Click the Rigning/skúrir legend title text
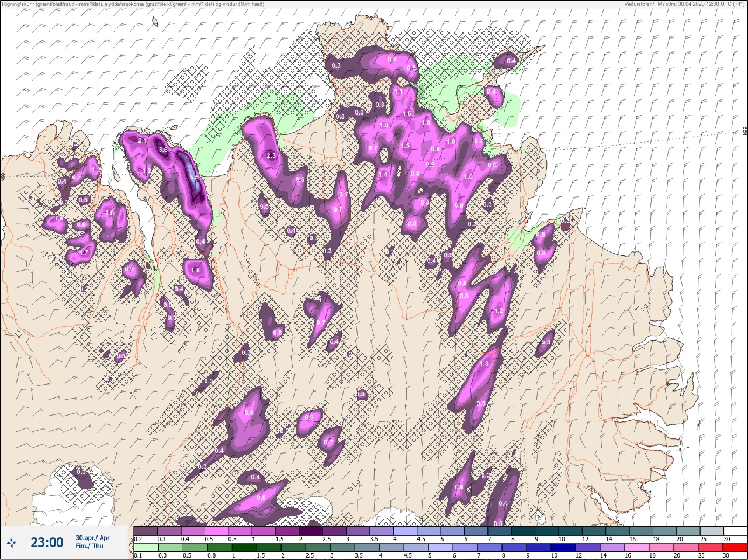This screenshot has height=560, width=748. 133,4
